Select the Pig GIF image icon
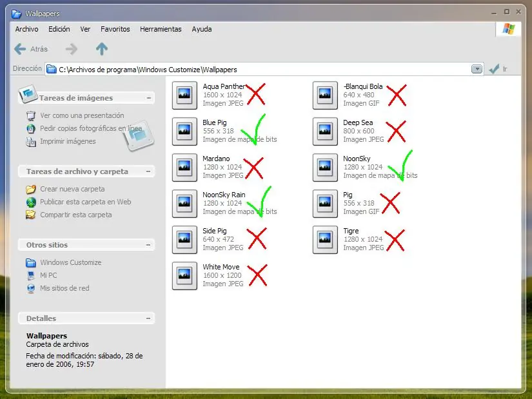Image resolution: width=532 pixels, height=399 pixels. coord(325,204)
